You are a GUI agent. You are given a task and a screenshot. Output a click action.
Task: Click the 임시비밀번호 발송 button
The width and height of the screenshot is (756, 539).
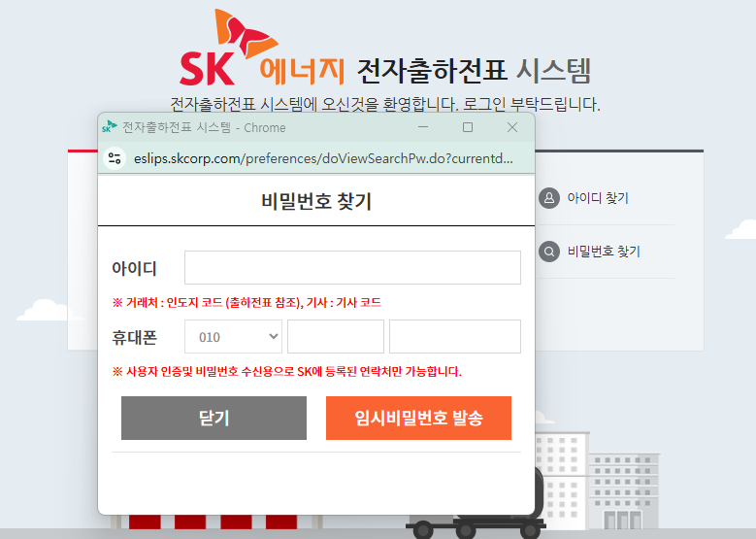[418, 418]
